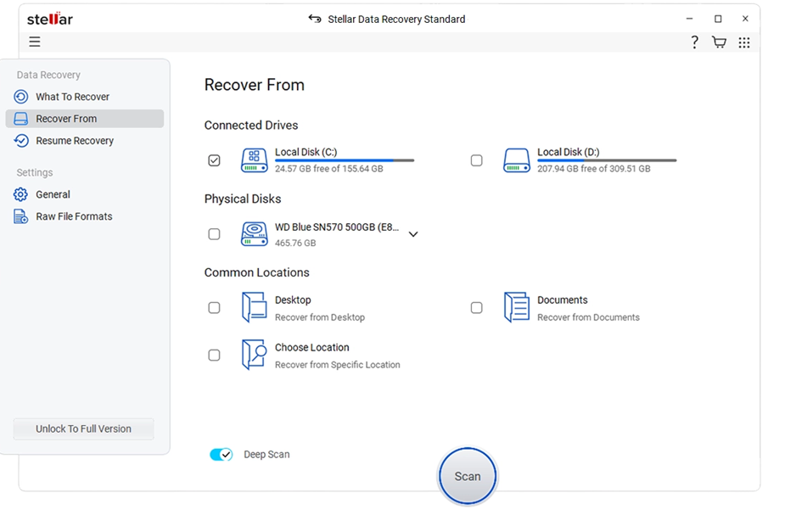Click "Recover from Specific Location" description

tap(338, 365)
